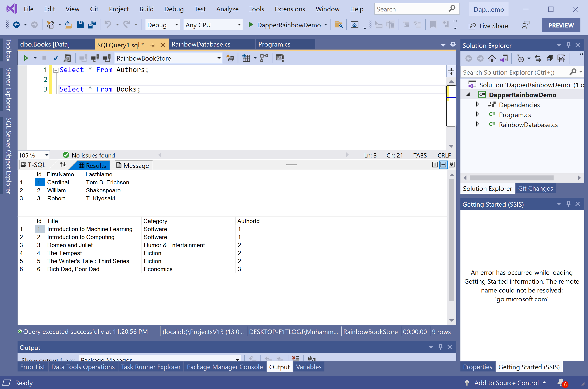Open the RainbowBookStore database dropdown
This screenshot has height=389, width=588.
[x=219, y=58]
